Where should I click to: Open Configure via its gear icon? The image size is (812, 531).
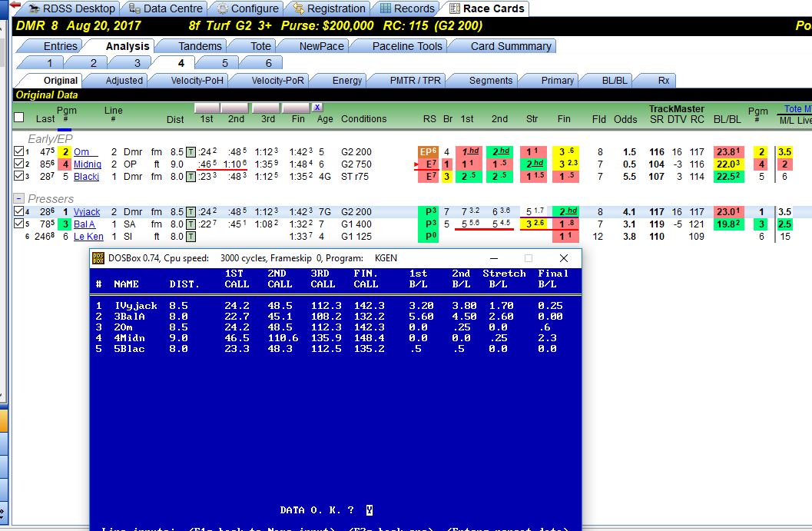222,8
